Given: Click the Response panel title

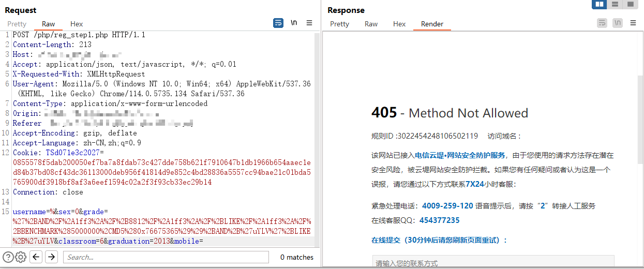Looking at the screenshot, I should pyautogui.click(x=346, y=10).
